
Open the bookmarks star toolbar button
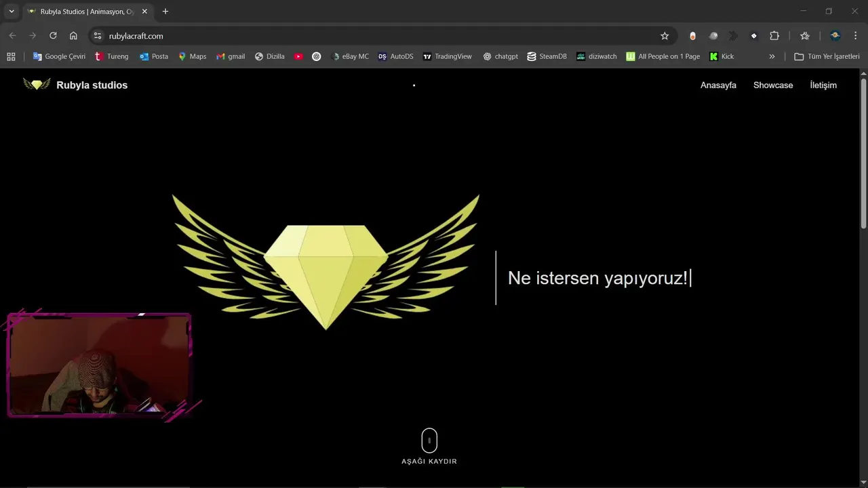805,36
